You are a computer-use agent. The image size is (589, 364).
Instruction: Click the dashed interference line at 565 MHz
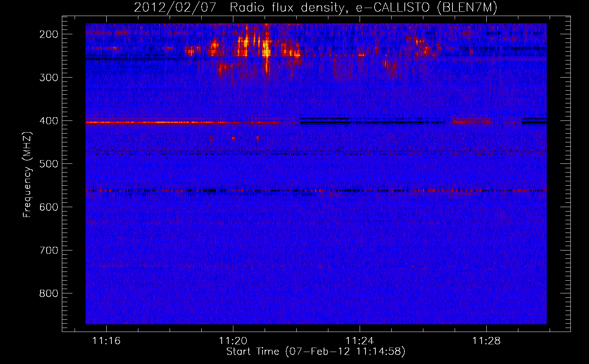pyautogui.click(x=316, y=190)
